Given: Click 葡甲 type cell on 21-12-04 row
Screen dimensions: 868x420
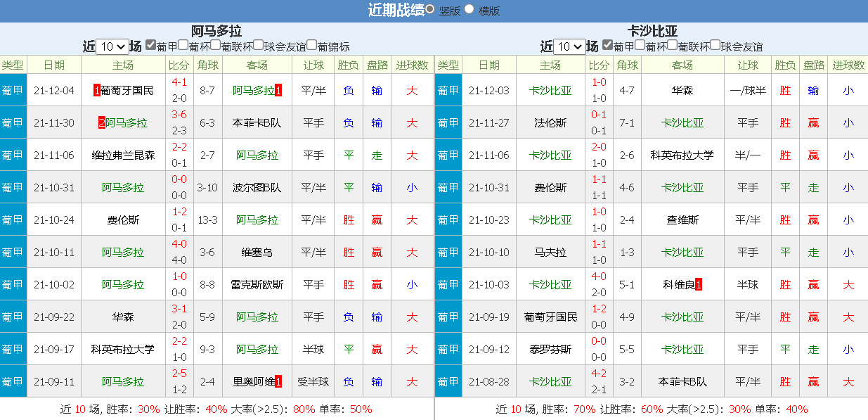Looking at the screenshot, I should point(13,91).
